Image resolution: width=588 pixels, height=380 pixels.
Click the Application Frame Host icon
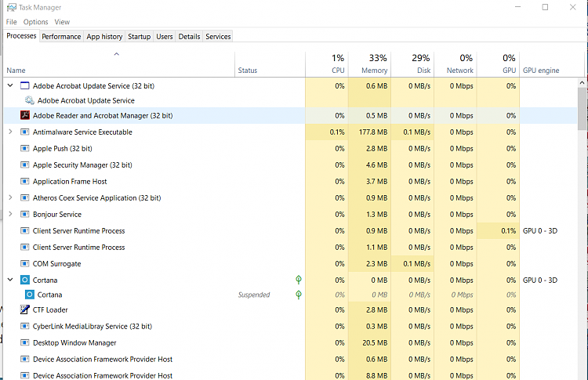[25, 181]
